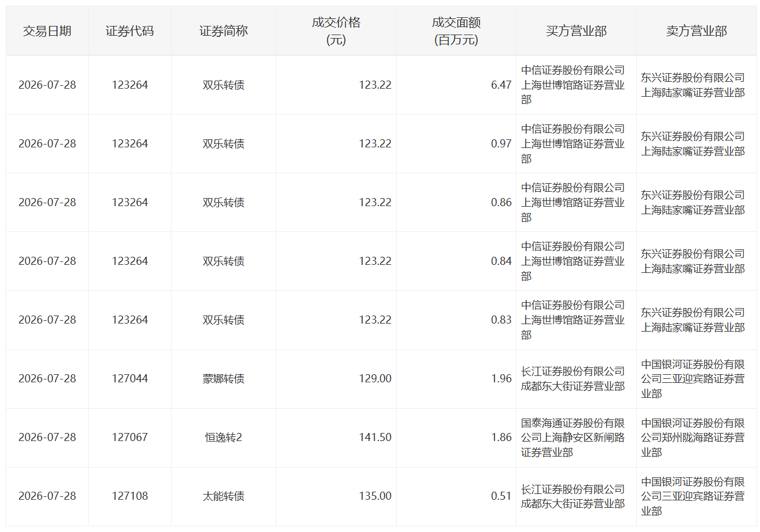Click the price 141.50 cell
The width and height of the screenshot is (760, 532).
click(336, 438)
